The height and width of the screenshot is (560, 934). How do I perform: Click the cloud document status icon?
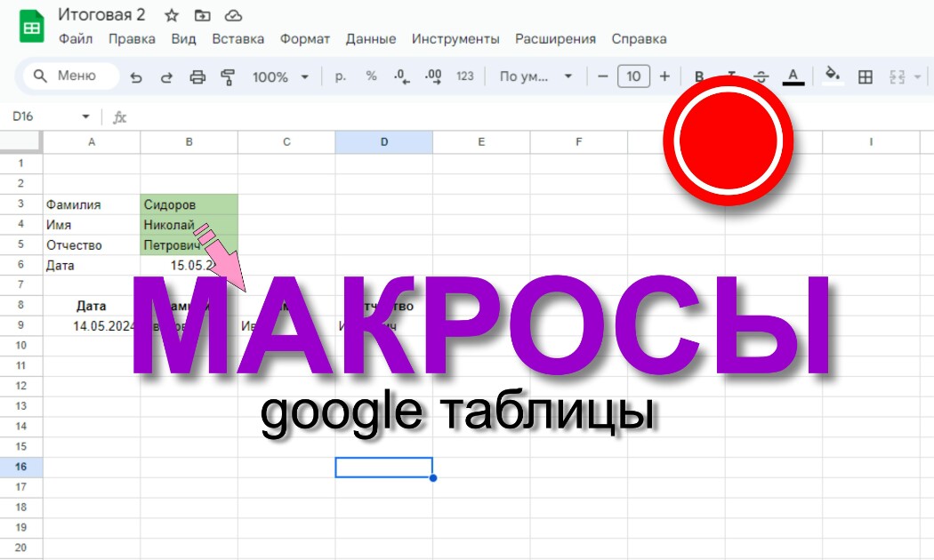pyautogui.click(x=233, y=15)
